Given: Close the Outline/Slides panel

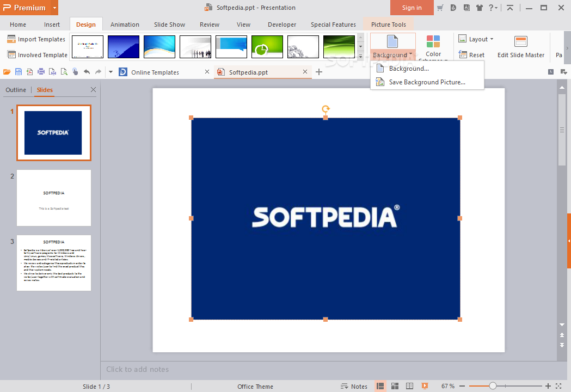Looking at the screenshot, I should pos(93,90).
